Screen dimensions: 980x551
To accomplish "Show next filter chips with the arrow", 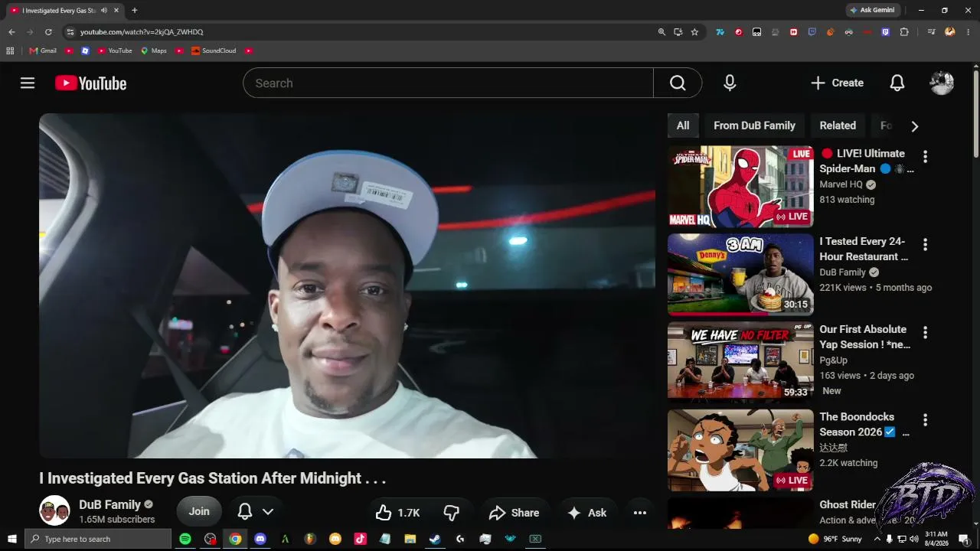I will (x=914, y=126).
